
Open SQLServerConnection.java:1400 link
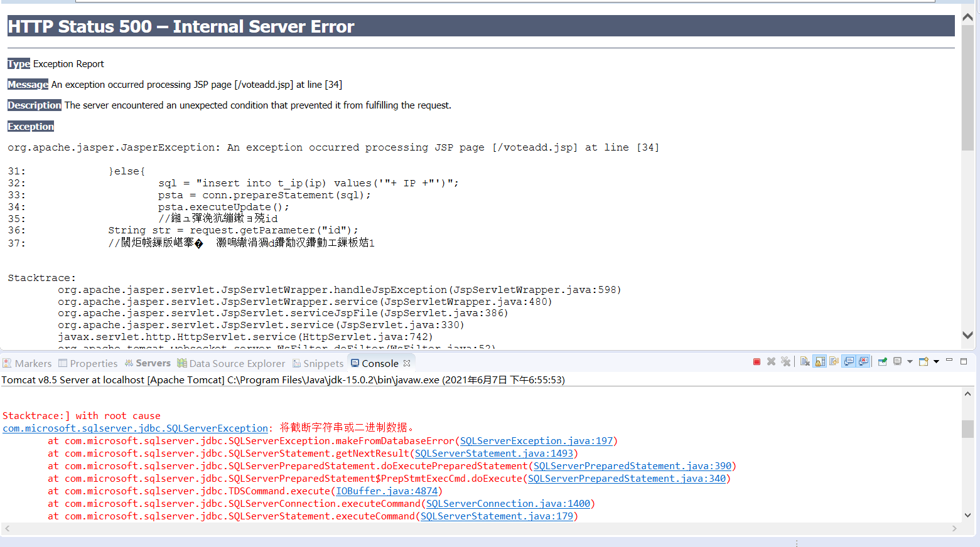pos(509,504)
